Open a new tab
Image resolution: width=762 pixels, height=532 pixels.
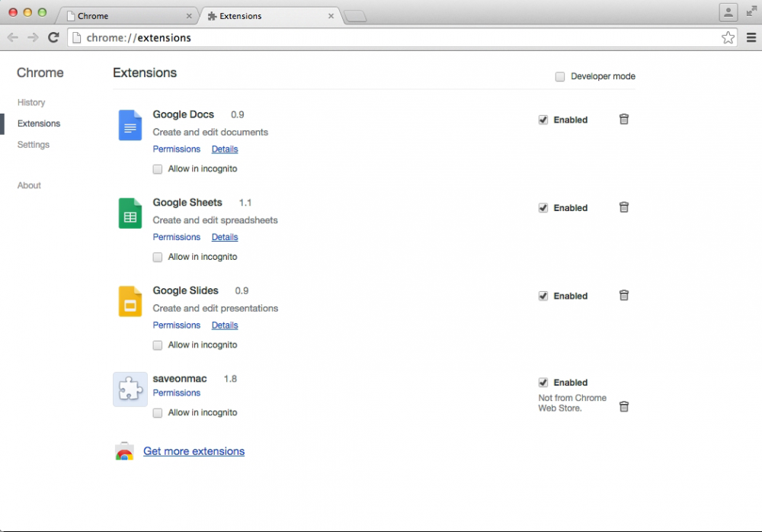click(x=356, y=17)
